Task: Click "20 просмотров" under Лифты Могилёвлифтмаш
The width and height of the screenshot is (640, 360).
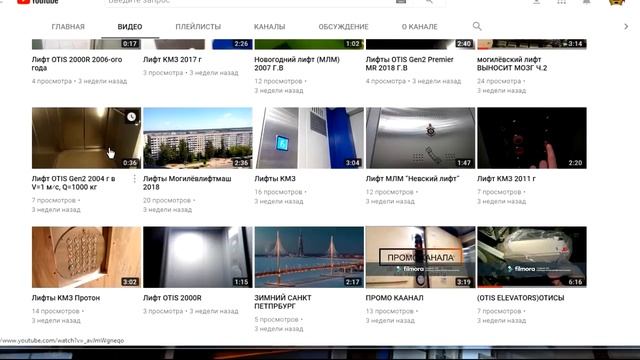Action: [167, 200]
